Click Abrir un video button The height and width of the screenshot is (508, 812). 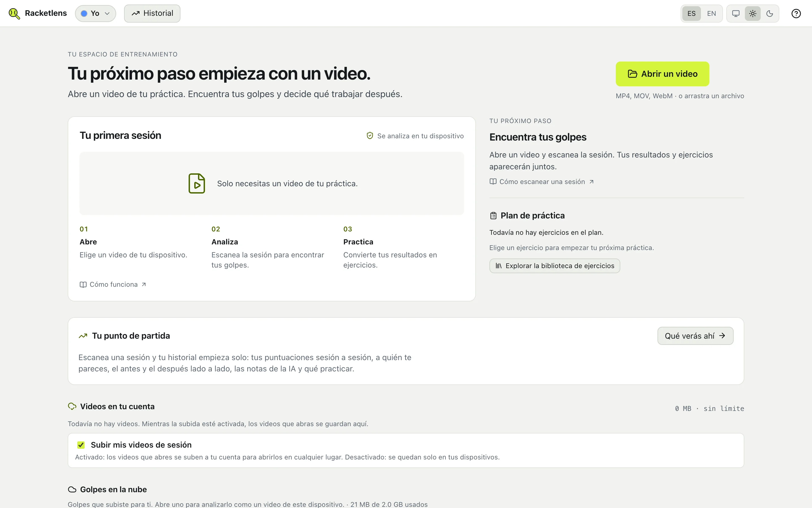point(662,74)
